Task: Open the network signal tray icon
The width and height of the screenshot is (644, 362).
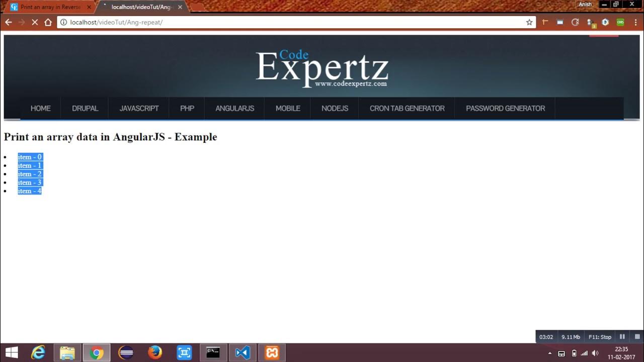Action: (x=584, y=353)
